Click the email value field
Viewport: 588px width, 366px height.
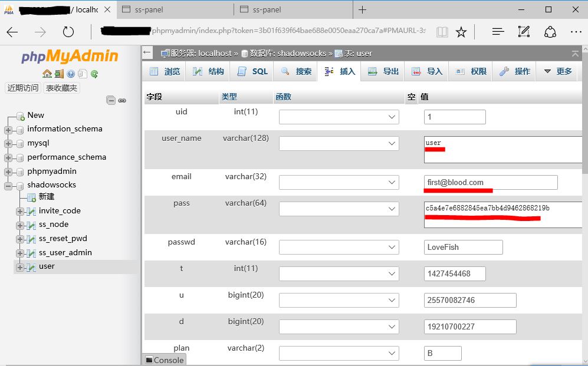(x=491, y=183)
